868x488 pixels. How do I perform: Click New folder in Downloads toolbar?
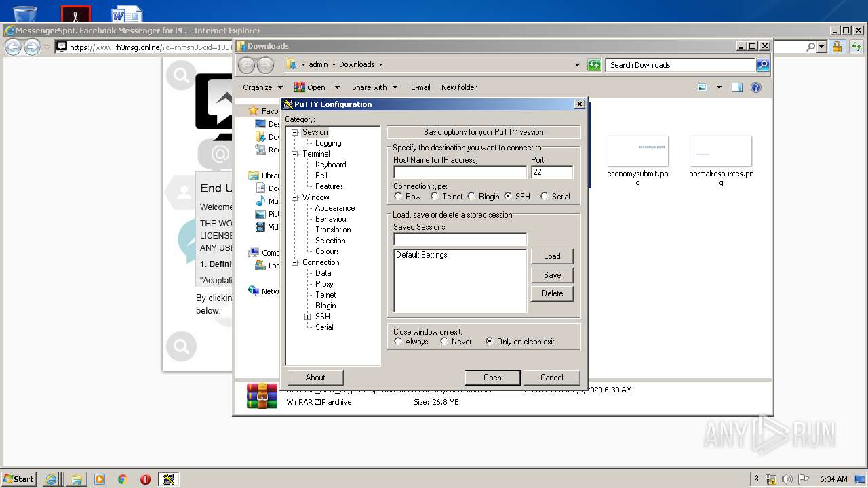point(459,87)
